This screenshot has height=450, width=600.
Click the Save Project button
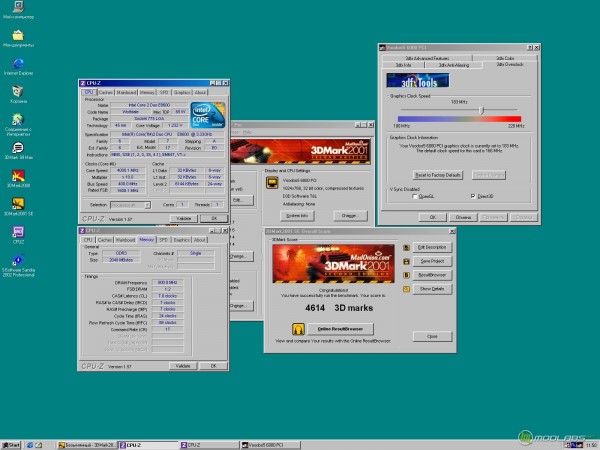(x=432, y=261)
